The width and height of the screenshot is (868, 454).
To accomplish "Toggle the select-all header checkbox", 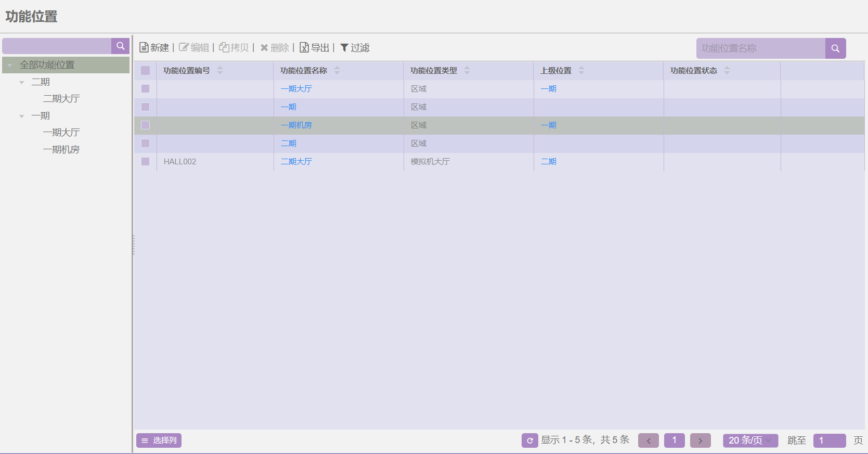I will pos(146,71).
